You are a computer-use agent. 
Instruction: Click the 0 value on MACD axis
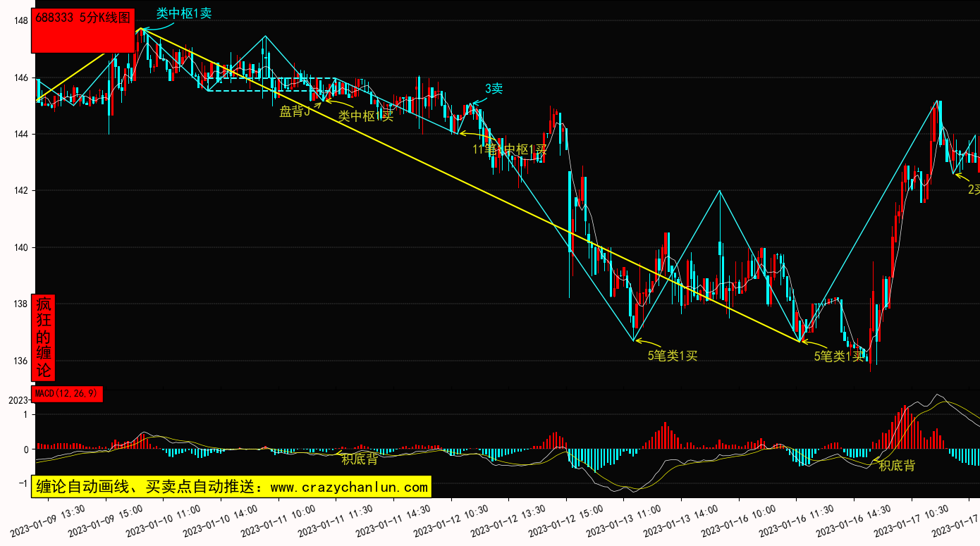(x=25, y=449)
